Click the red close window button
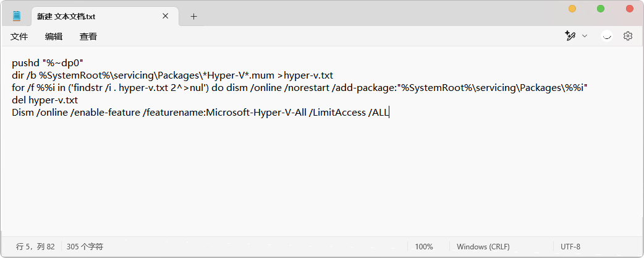The height and width of the screenshot is (258, 644). point(629,9)
